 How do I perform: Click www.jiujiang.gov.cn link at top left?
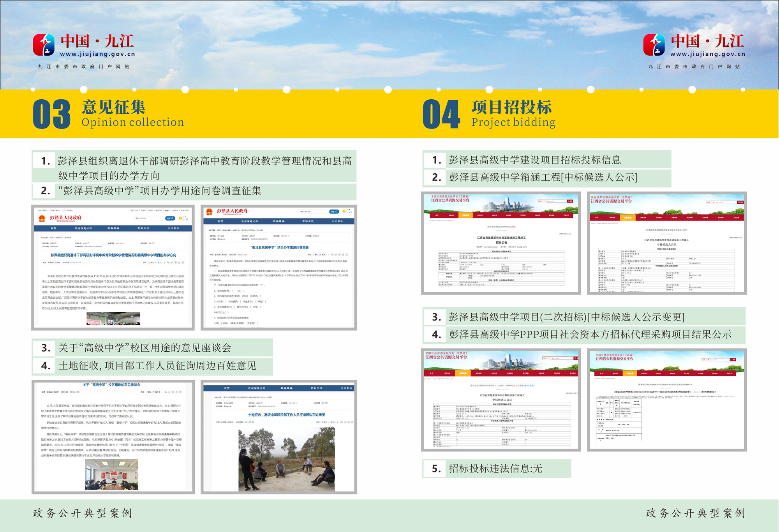click(97, 55)
